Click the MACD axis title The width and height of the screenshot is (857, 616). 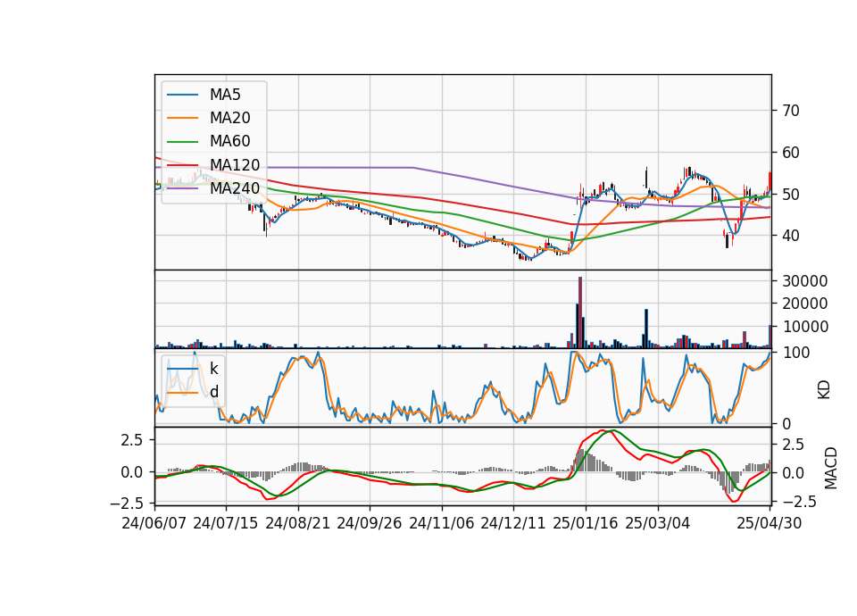point(831,468)
